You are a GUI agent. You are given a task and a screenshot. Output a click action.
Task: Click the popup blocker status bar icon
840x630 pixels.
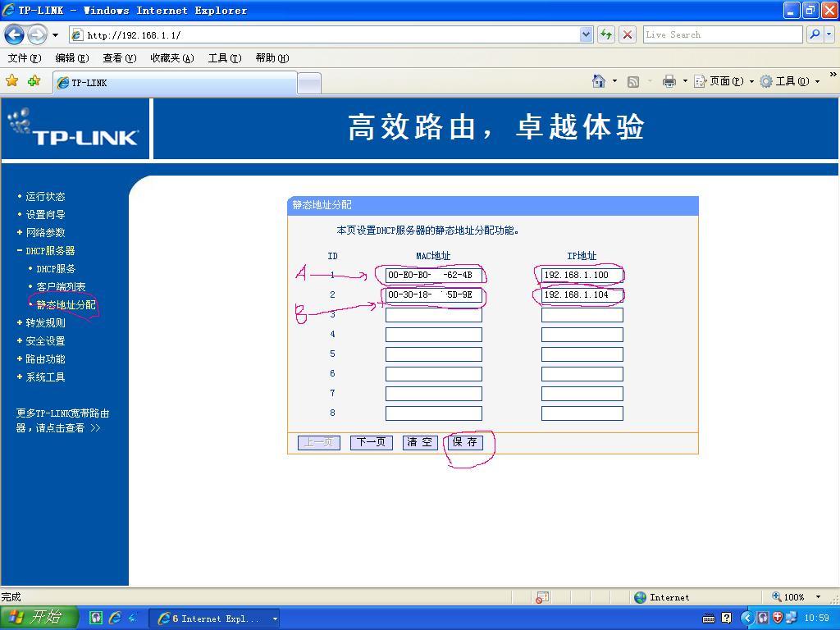542,597
